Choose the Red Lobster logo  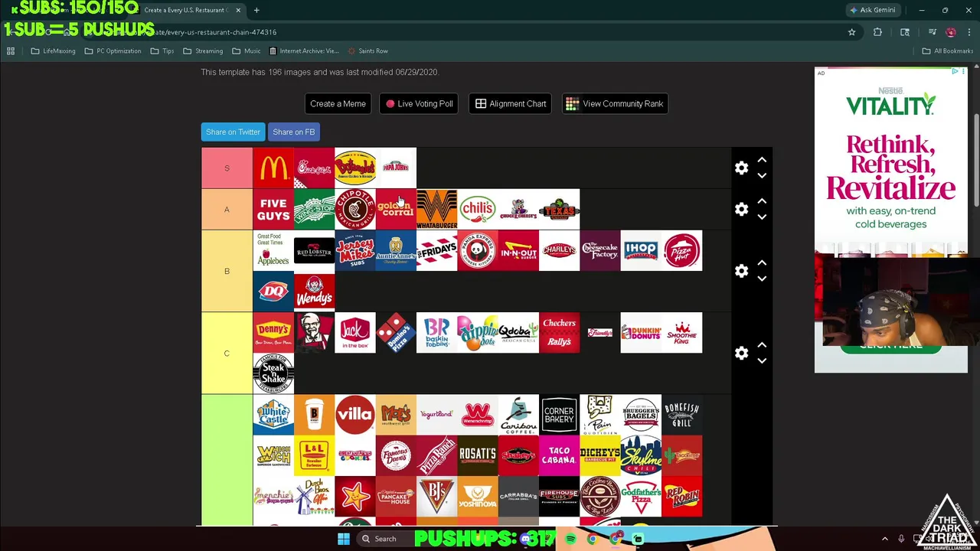tap(314, 250)
